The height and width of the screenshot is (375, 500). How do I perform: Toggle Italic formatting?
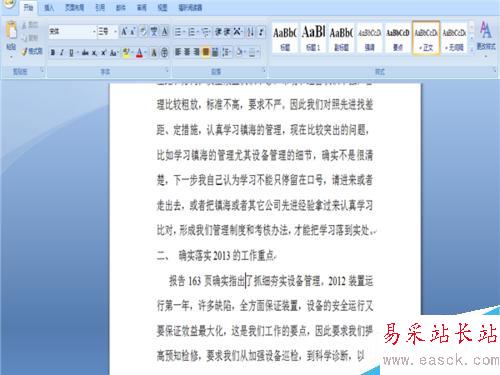(62, 53)
